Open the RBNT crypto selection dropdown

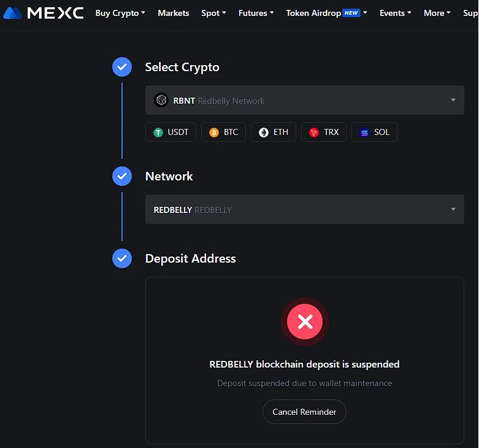click(305, 100)
